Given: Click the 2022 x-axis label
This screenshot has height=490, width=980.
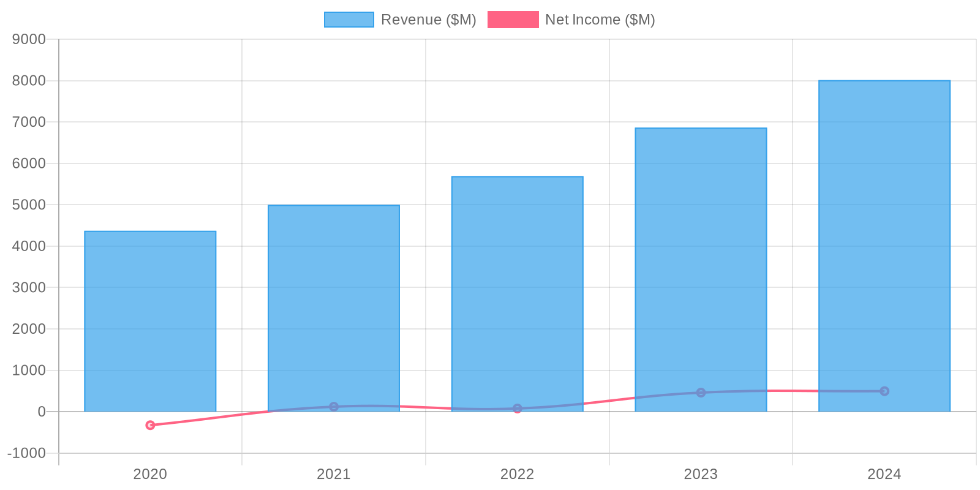Looking at the screenshot, I should click(518, 474).
